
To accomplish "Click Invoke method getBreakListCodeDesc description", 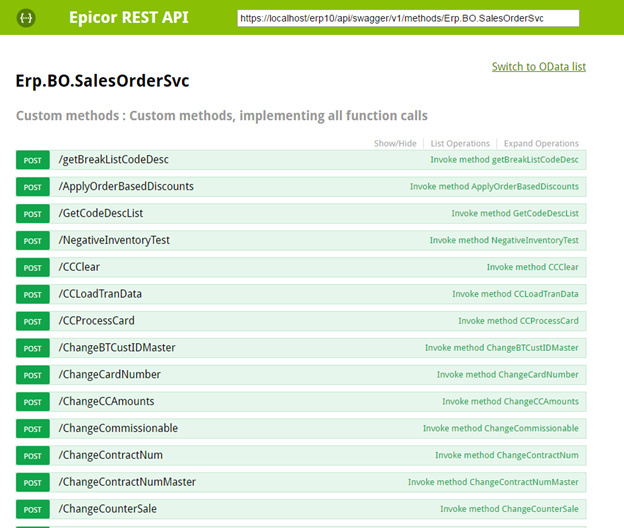I will pyautogui.click(x=504, y=160).
